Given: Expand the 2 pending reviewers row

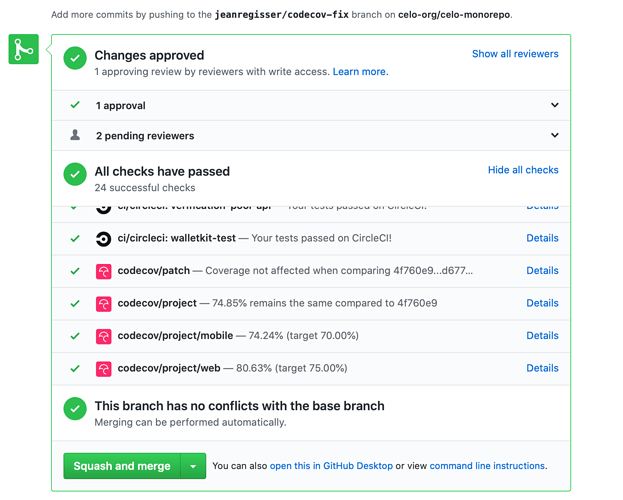Looking at the screenshot, I should [x=554, y=135].
